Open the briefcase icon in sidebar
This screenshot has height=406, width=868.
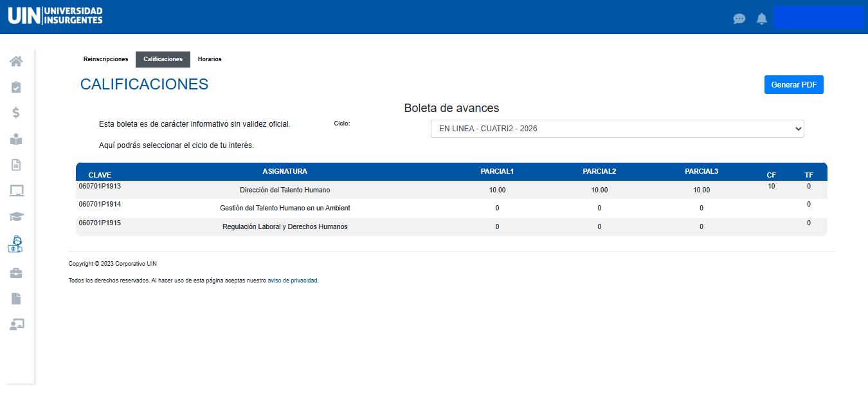(16, 273)
